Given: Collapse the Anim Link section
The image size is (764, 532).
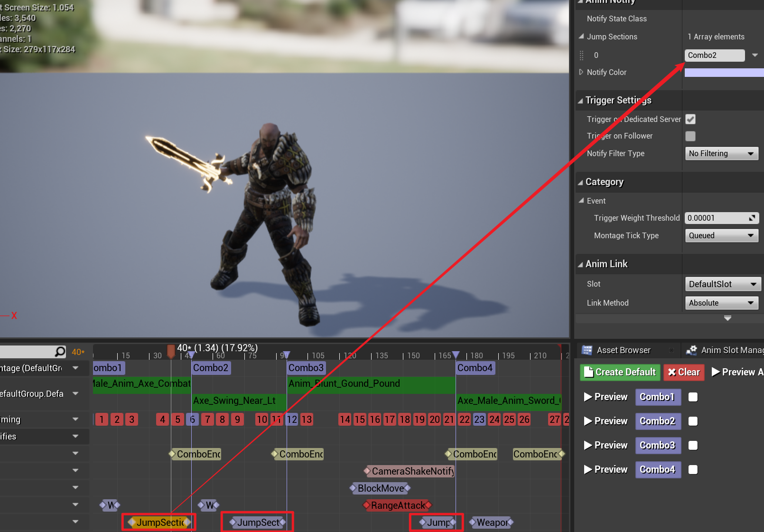Looking at the screenshot, I should click(580, 264).
